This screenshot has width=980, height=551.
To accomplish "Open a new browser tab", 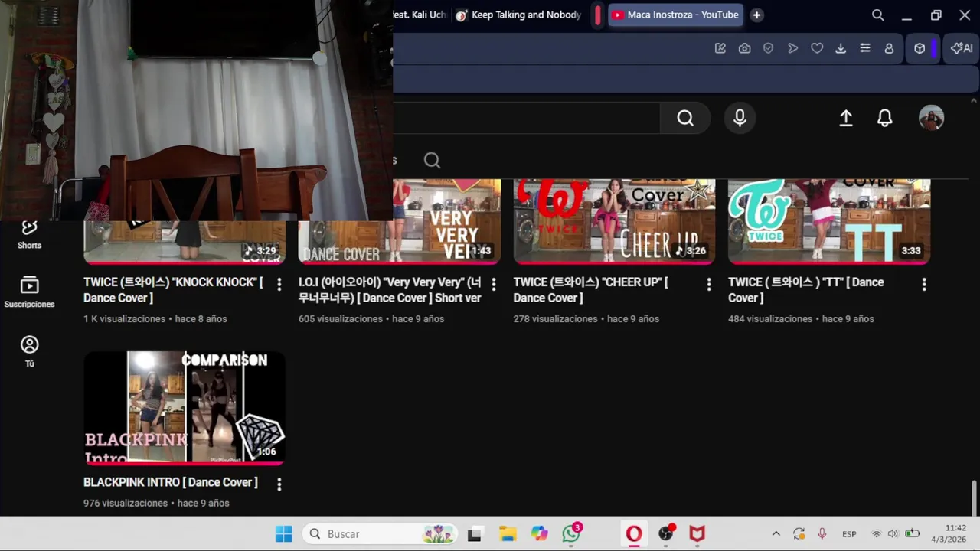I will [x=756, y=15].
